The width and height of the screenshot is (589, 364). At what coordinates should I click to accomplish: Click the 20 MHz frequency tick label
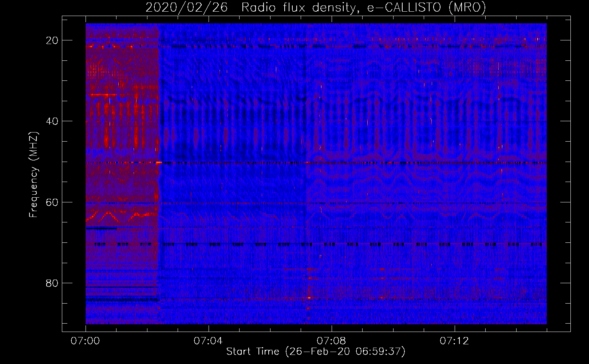point(52,40)
